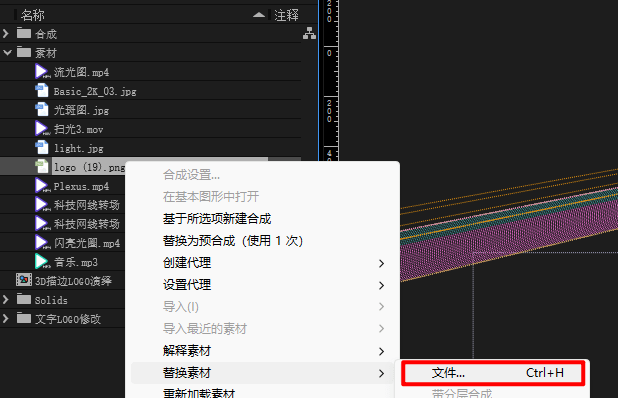Select 3D描边LOGO演绎 composition name
Image resolution: width=618 pixels, height=398 pixels.
(73, 281)
